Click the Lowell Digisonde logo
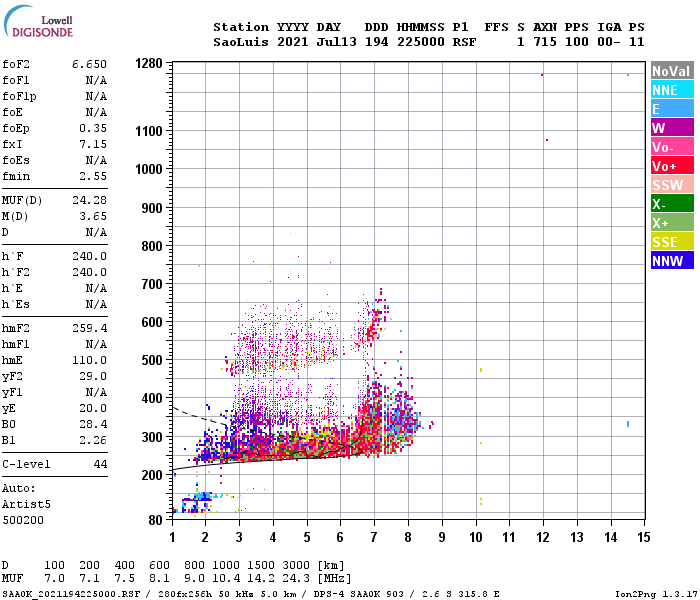The height and width of the screenshot is (600, 700). coord(38,21)
